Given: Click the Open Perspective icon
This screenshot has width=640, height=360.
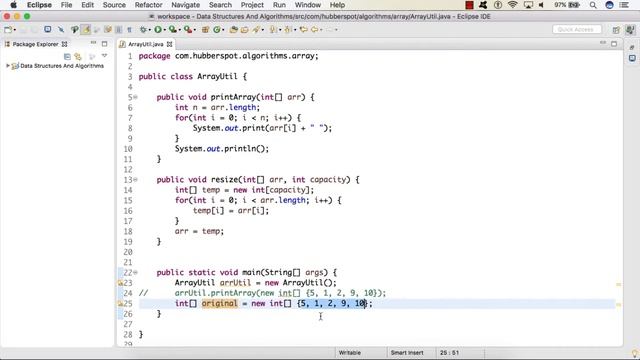Looking at the screenshot, I should pyautogui.click(x=616, y=30).
